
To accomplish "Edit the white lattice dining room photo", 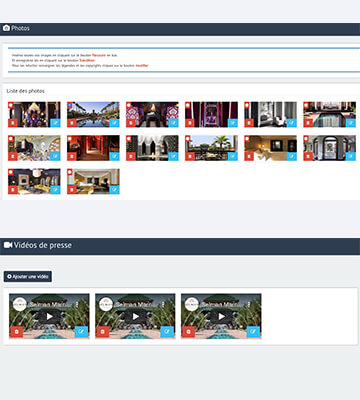I will 55,156.
